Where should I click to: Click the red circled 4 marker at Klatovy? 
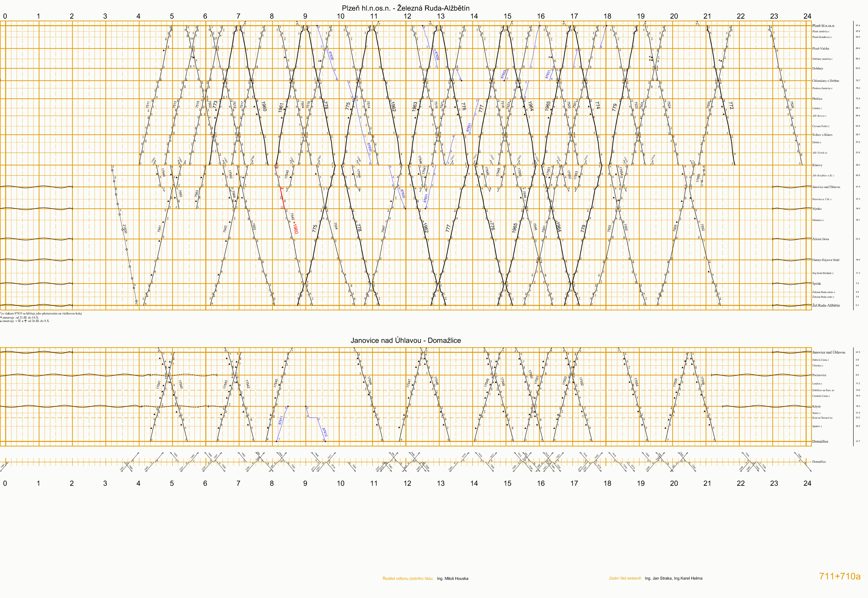[x=277, y=167]
